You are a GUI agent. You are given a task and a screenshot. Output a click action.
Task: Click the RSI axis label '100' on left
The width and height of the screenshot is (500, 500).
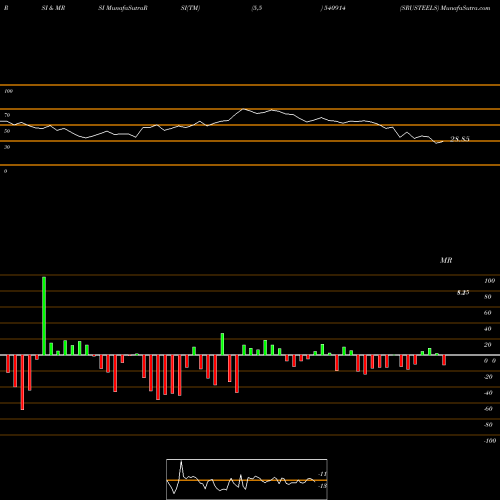(8, 91)
